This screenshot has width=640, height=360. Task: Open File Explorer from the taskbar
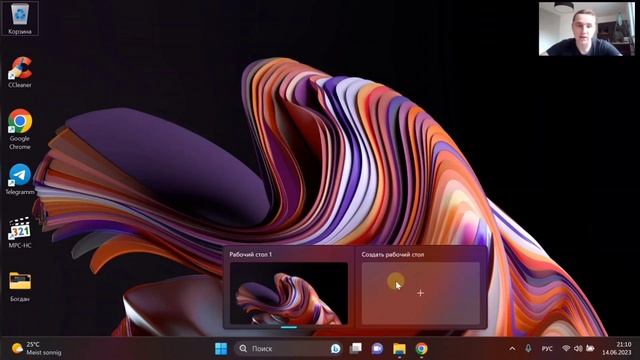pyautogui.click(x=399, y=349)
